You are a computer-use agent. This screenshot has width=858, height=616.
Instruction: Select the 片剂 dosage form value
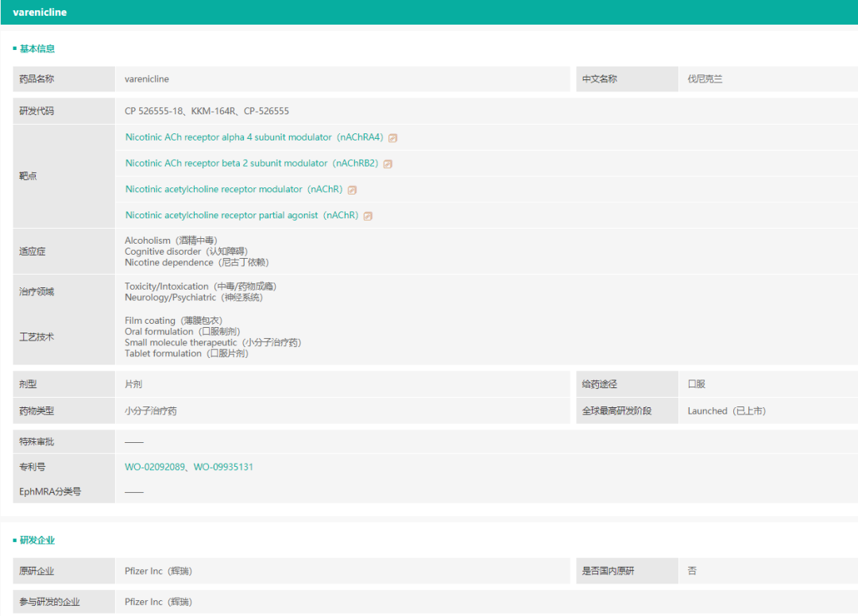point(133,383)
